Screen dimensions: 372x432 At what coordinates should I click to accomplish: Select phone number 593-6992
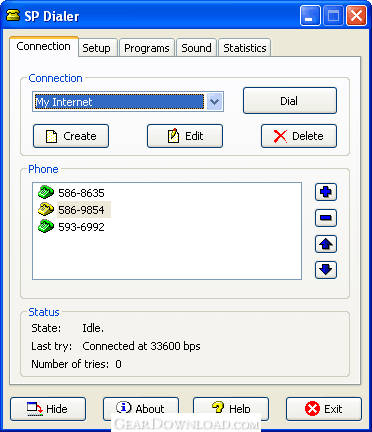click(x=81, y=227)
